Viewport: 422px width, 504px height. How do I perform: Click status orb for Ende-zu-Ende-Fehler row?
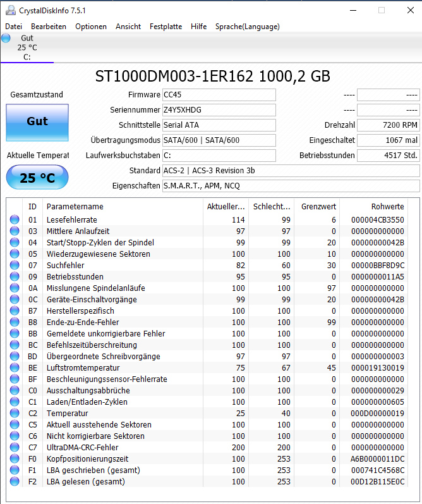coord(15,322)
